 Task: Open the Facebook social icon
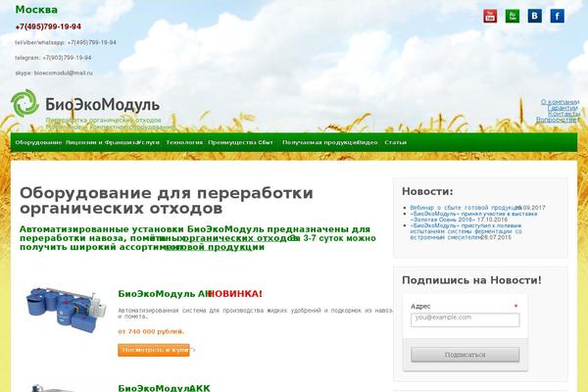(558, 16)
